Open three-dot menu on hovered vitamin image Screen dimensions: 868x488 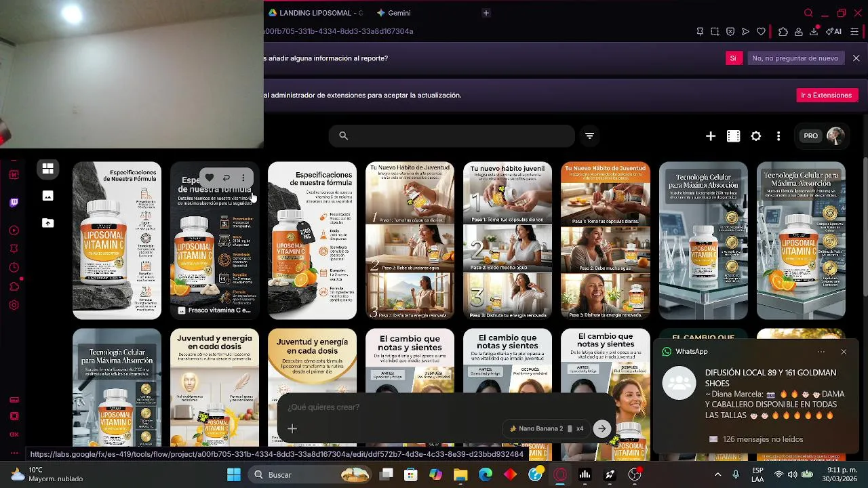(243, 178)
